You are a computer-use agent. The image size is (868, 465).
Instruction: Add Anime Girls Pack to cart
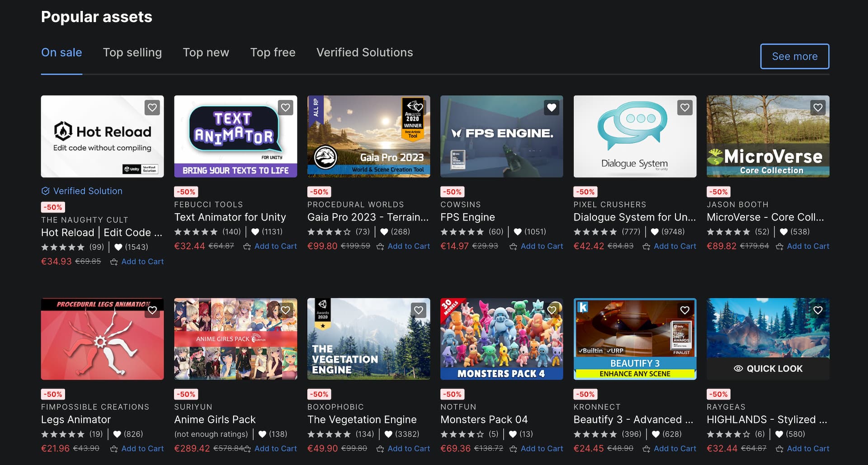tap(271, 449)
